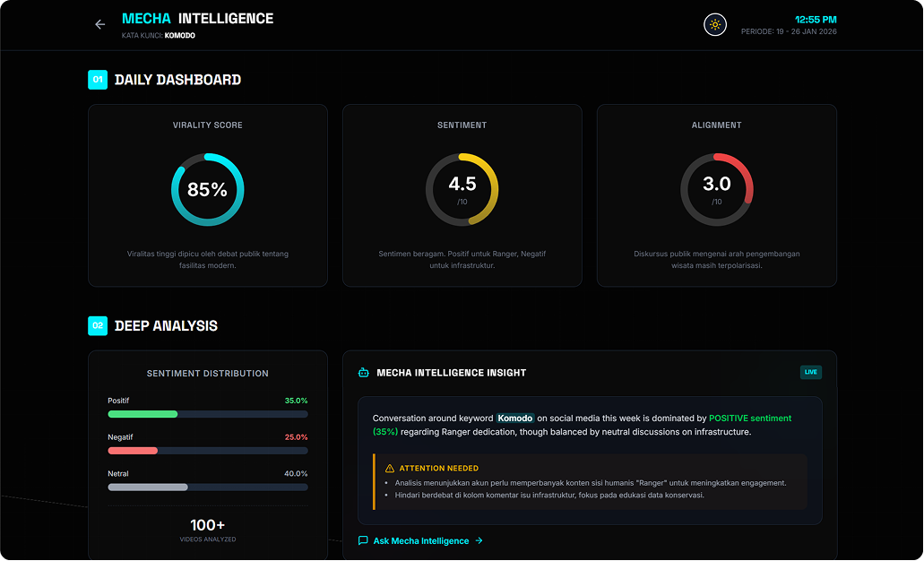Click the Positif sentiment progress bar
The image size is (924, 561).
pos(207,414)
